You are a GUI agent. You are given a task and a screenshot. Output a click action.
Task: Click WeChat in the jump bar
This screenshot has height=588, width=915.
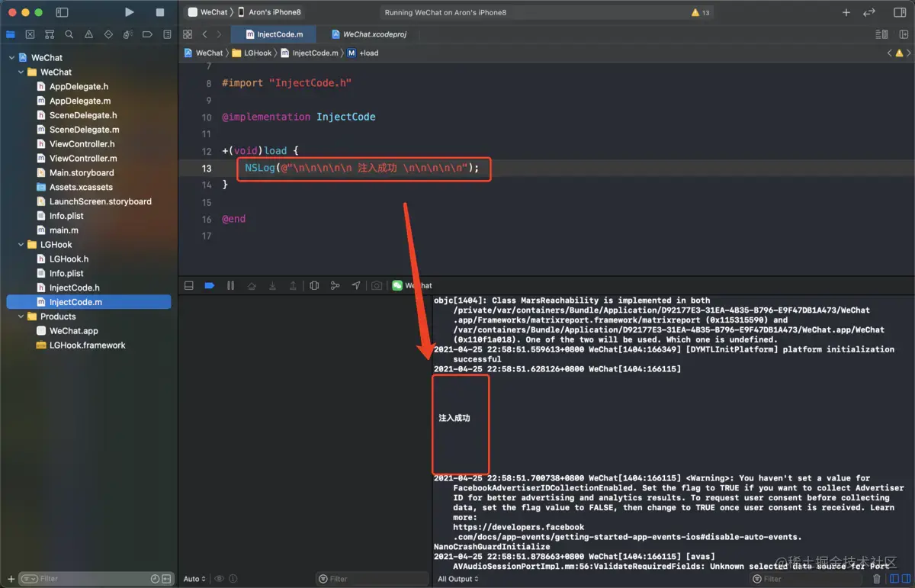(204, 53)
